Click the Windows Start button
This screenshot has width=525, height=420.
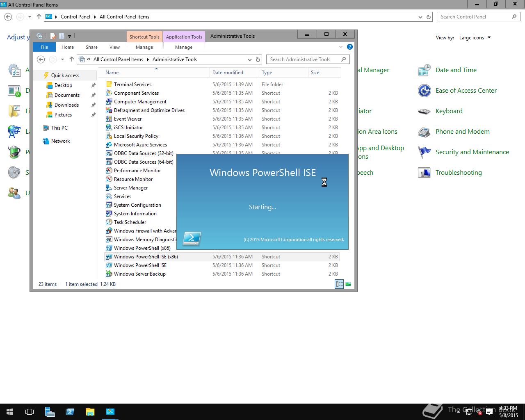coord(10,412)
